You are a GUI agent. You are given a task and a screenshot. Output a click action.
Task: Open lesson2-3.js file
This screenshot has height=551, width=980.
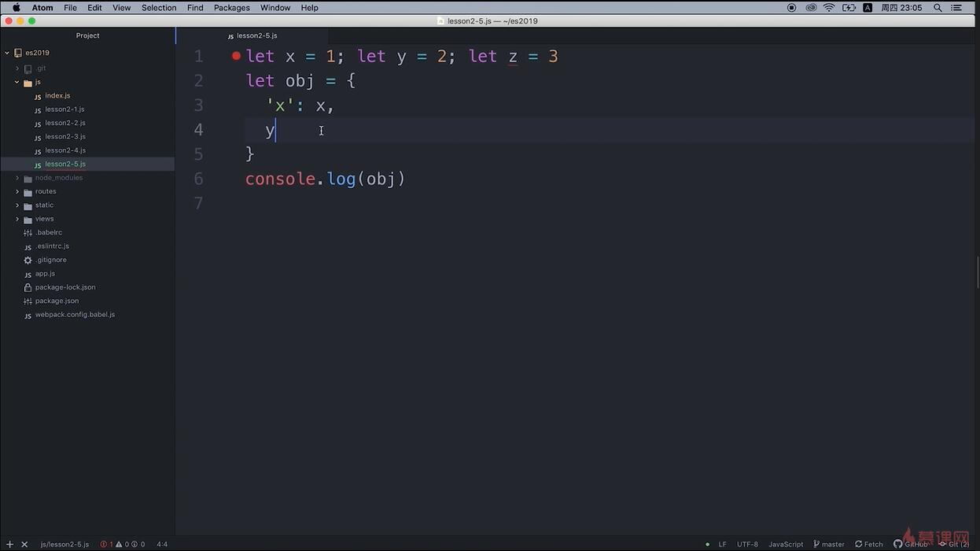point(65,137)
